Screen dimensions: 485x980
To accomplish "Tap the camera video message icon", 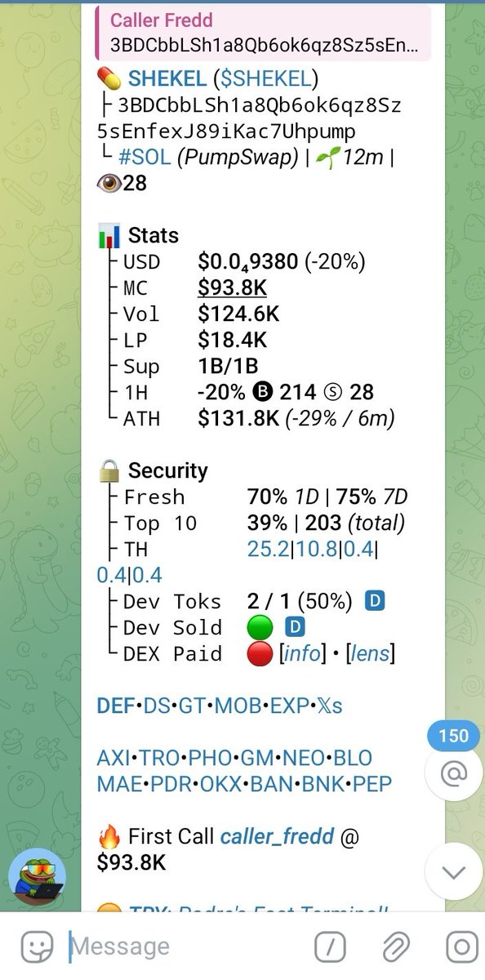I will pos(461,947).
